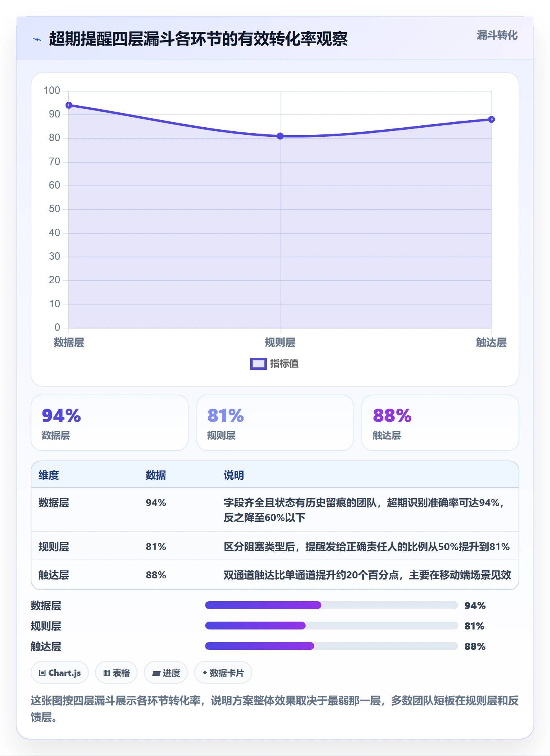
Task: Click the 规则层 progress bar
Action: pyautogui.click(x=332, y=626)
